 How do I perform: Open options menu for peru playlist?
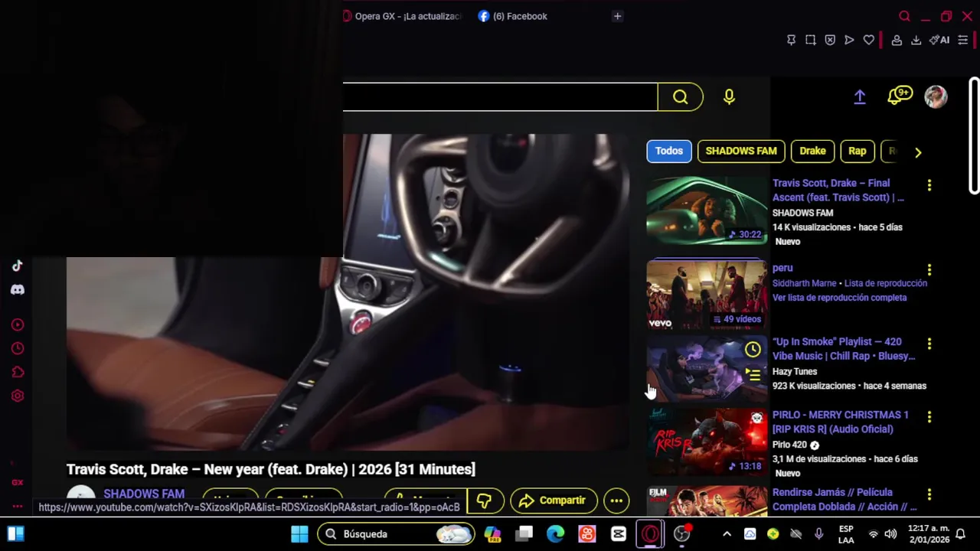(929, 270)
